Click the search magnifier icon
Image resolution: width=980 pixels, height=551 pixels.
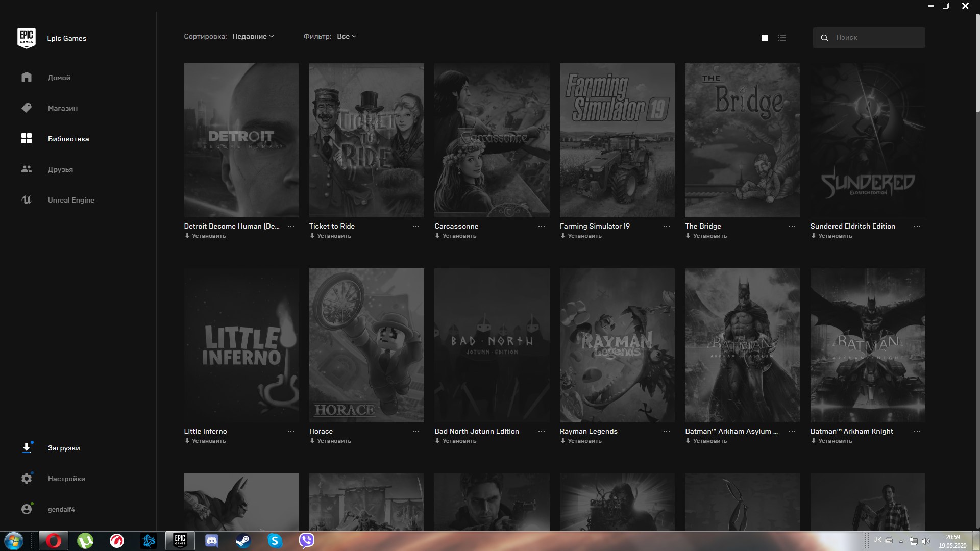coord(824,38)
